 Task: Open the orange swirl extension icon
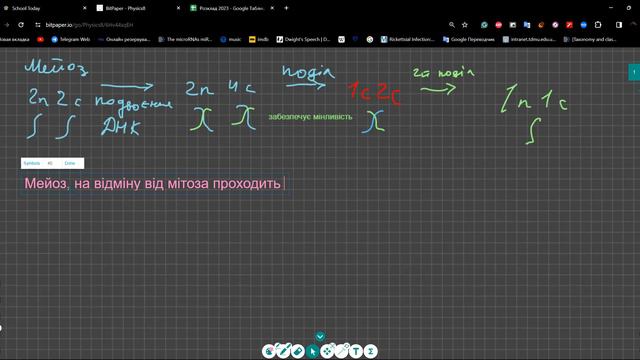pyautogui.click(x=541, y=25)
